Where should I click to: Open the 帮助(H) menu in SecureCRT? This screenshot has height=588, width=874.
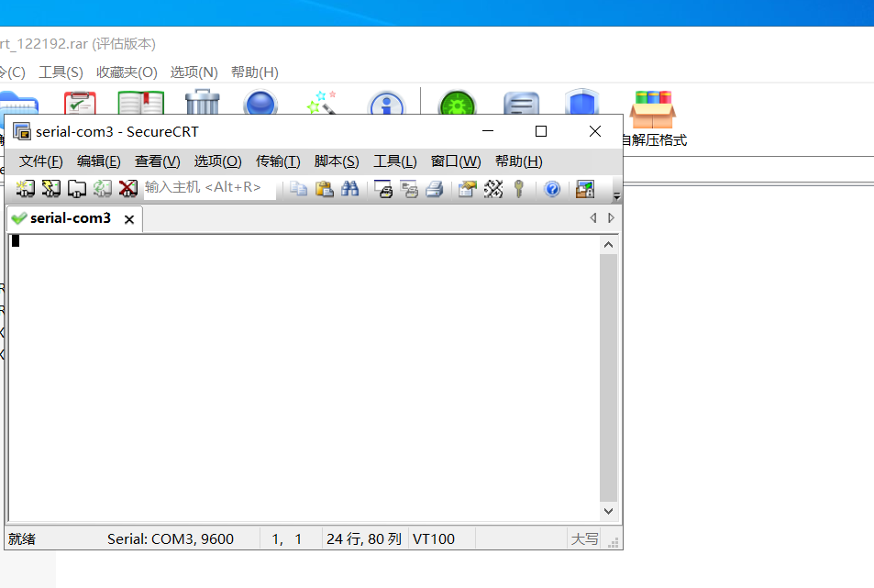coord(519,161)
